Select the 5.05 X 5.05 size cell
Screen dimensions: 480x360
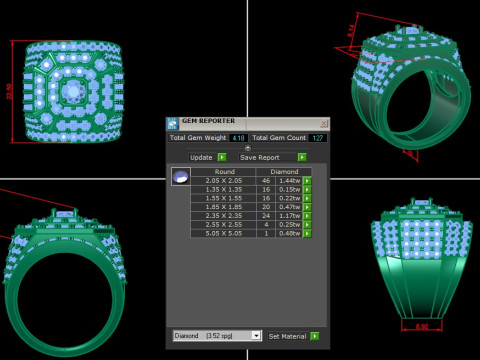[x=223, y=233]
